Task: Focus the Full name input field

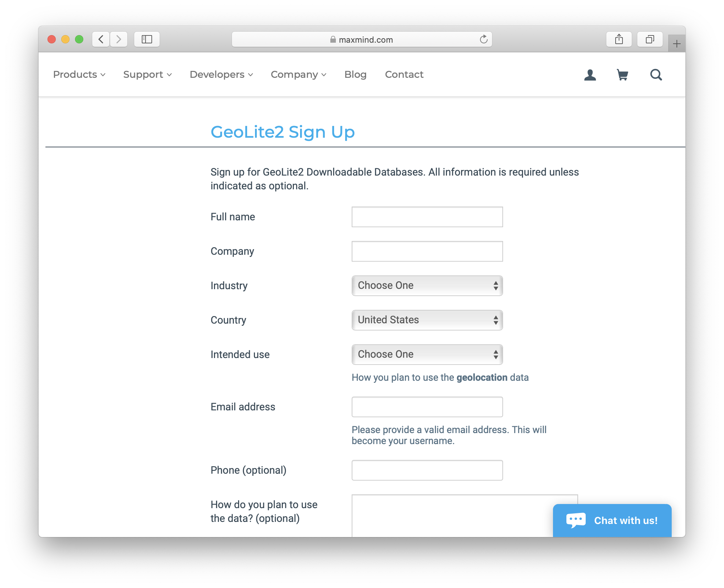Action: coord(427,217)
